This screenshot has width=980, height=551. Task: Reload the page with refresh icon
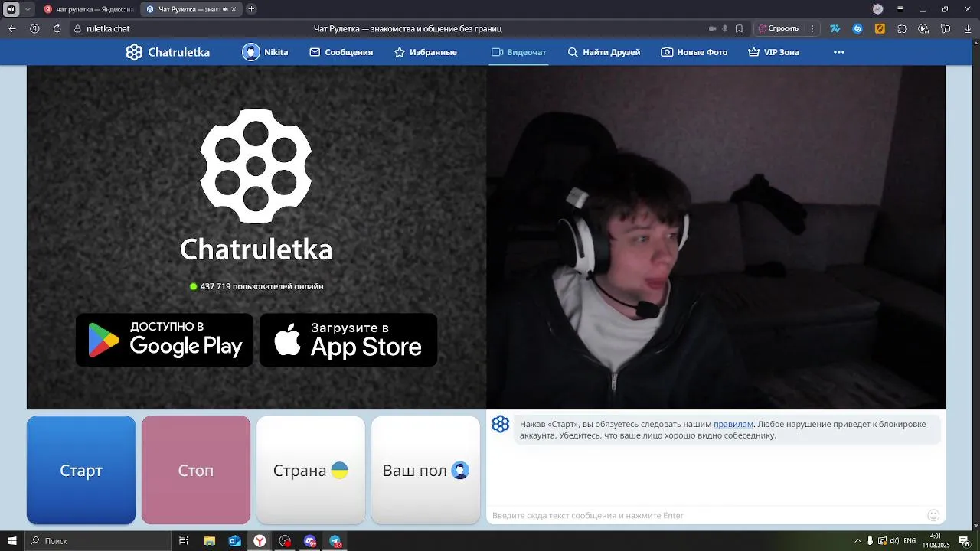(57, 28)
